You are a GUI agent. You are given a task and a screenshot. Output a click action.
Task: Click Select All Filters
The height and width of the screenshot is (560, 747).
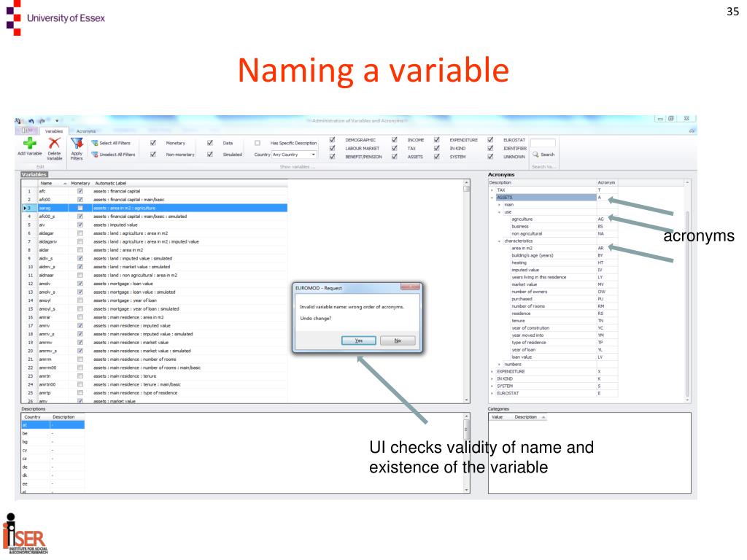click(x=111, y=143)
